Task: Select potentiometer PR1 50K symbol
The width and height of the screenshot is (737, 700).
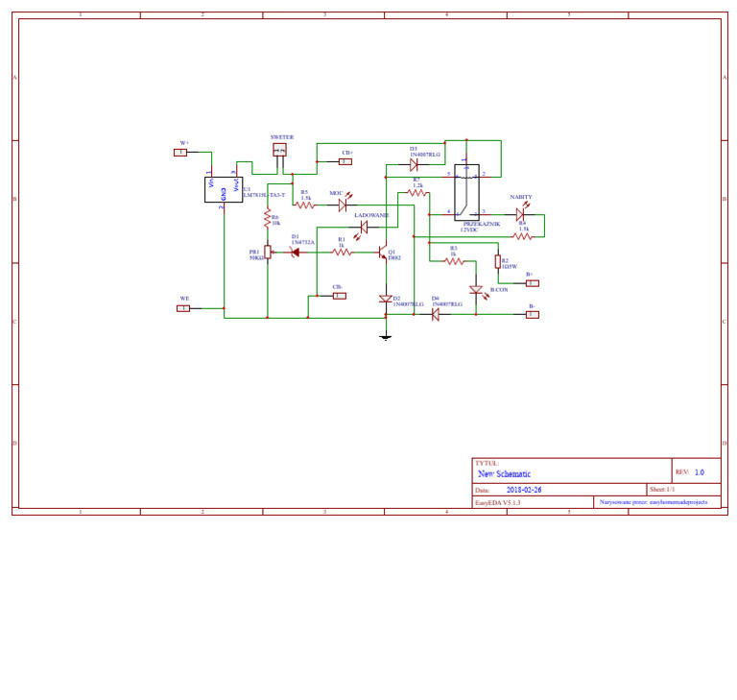Action: pyautogui.click(x=268, y=253)
